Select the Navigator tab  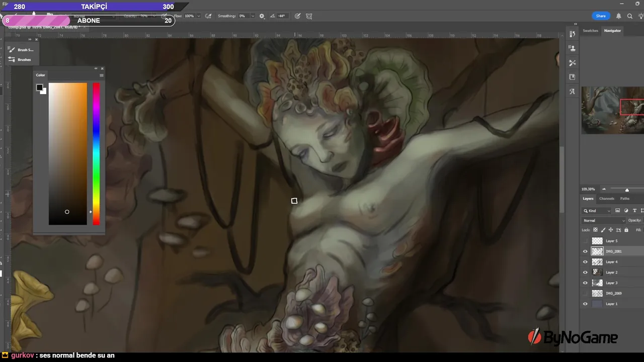pos(612,31)
